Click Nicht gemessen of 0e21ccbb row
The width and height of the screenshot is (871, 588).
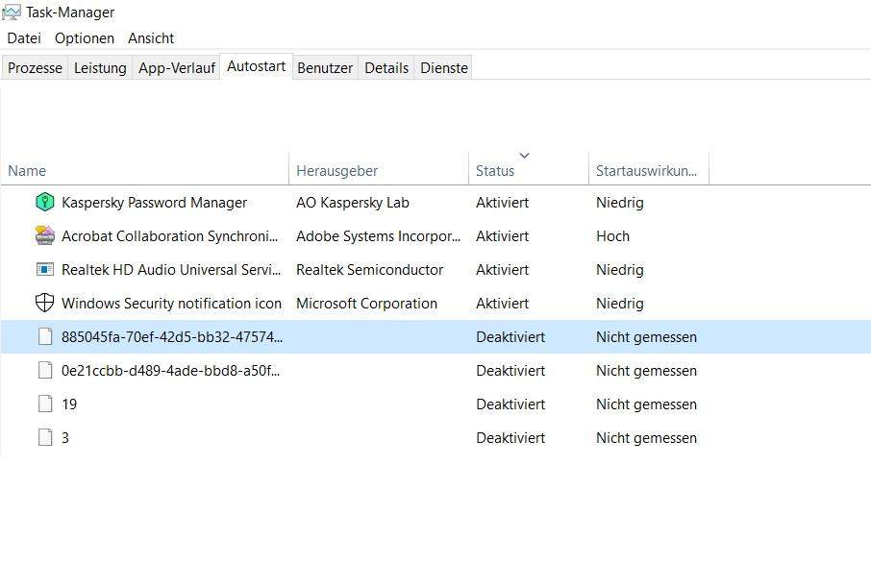(646, 370)
